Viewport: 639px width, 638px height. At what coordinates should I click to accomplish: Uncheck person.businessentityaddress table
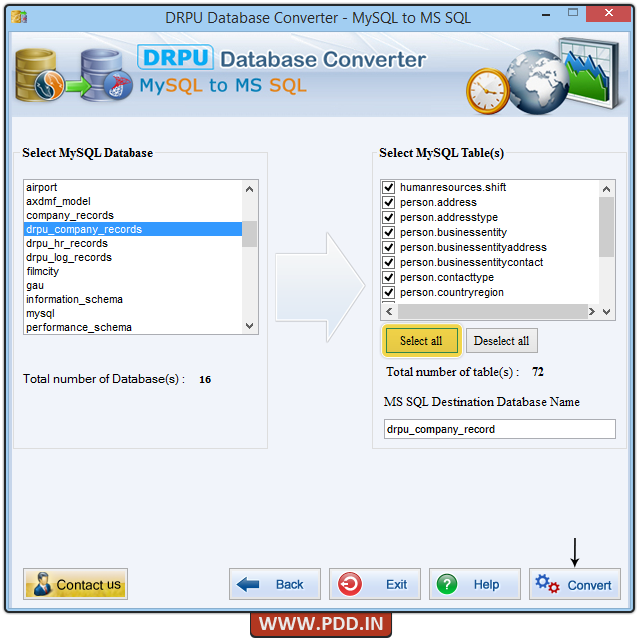(389, 247)
